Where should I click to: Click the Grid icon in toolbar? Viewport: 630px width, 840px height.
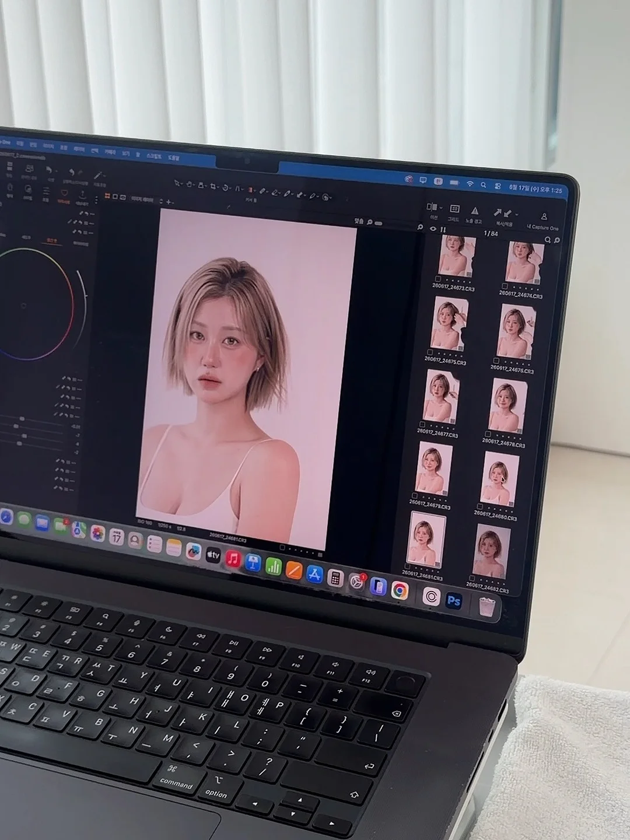(x=454, y=208)
